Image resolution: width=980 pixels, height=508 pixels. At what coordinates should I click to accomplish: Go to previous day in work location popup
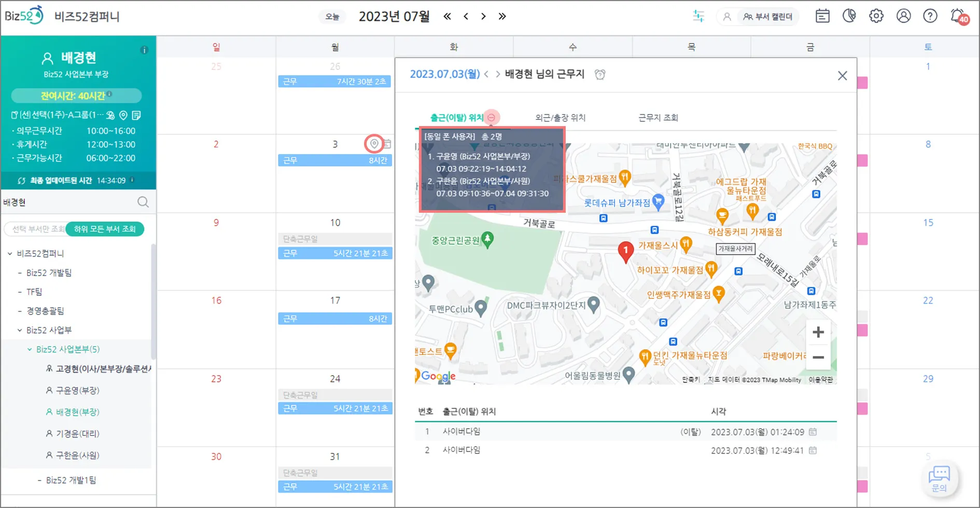pyautogui.click(x=486, y=74)
